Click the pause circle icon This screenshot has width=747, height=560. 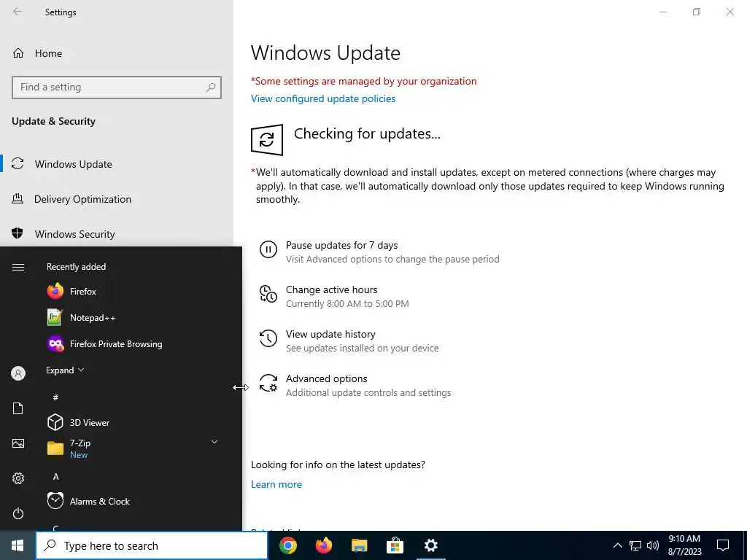click(x=268, y=249)
